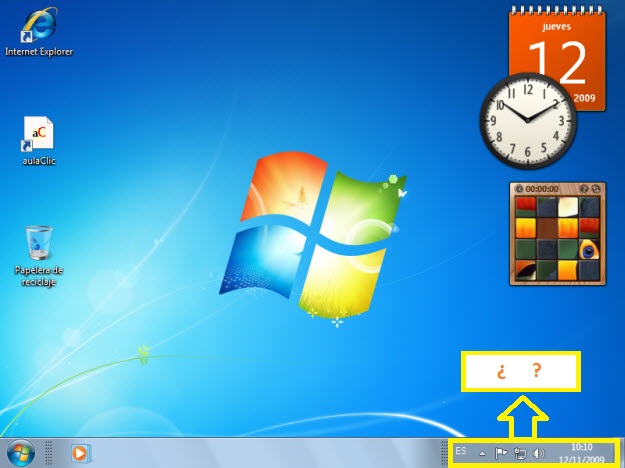Click the puzzle timer 00:00:00 text

[x=542, y=189]
